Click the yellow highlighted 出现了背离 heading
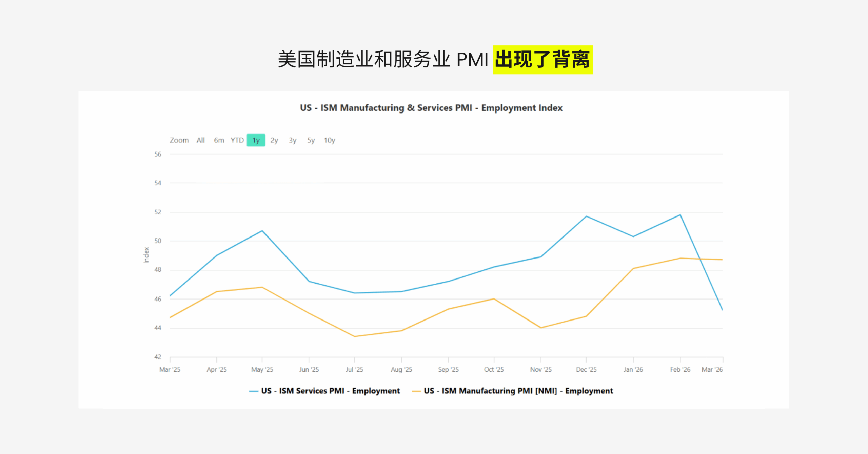The height and width of the screenshot is (454, 868). click(x=542, y=60)
